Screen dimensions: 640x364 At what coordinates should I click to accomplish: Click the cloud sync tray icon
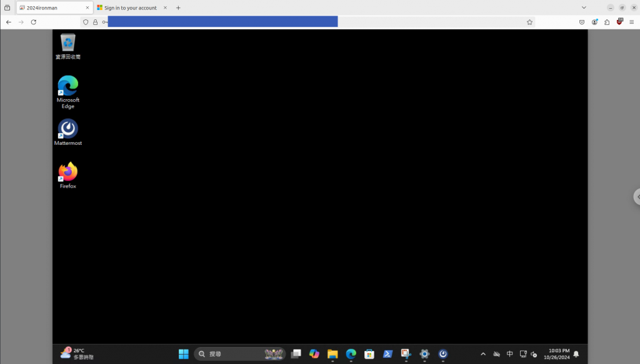click(496, 354)
